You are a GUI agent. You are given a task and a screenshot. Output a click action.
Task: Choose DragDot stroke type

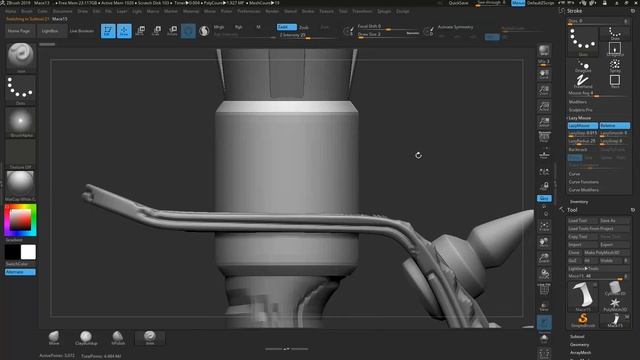583,66
